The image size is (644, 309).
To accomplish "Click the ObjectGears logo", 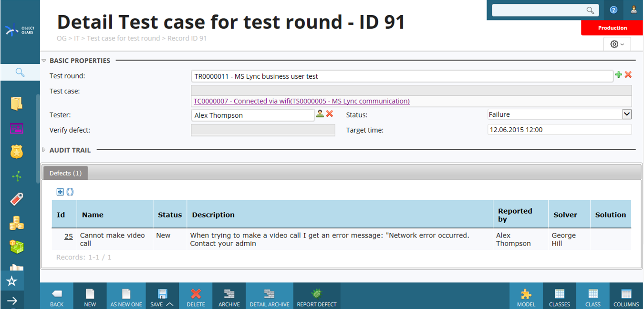I will 20,30.
